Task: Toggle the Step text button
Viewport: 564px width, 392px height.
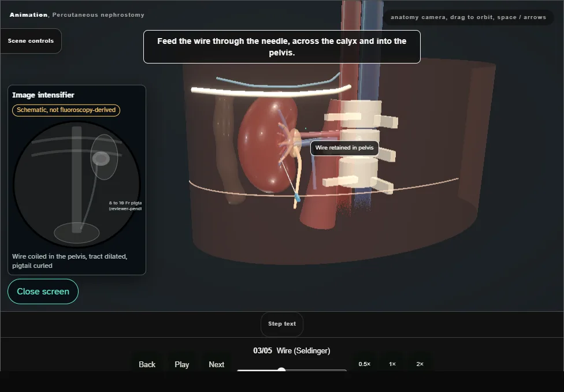Action: coord(282,324)
